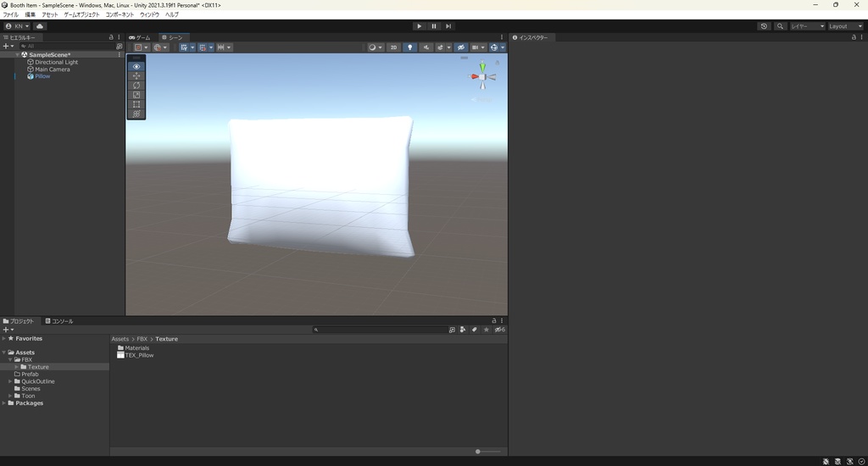Toggle hidden objects visibility in Scene toolbar
Screen dimensions: 868x466
460,47
